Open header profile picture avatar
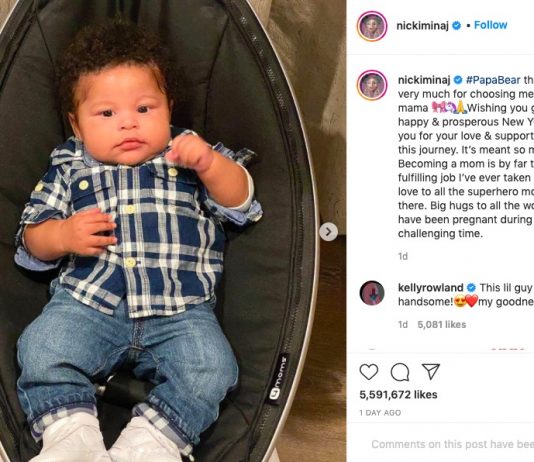Viewport: 534px width, 462px height. click(x=372, y=26)
